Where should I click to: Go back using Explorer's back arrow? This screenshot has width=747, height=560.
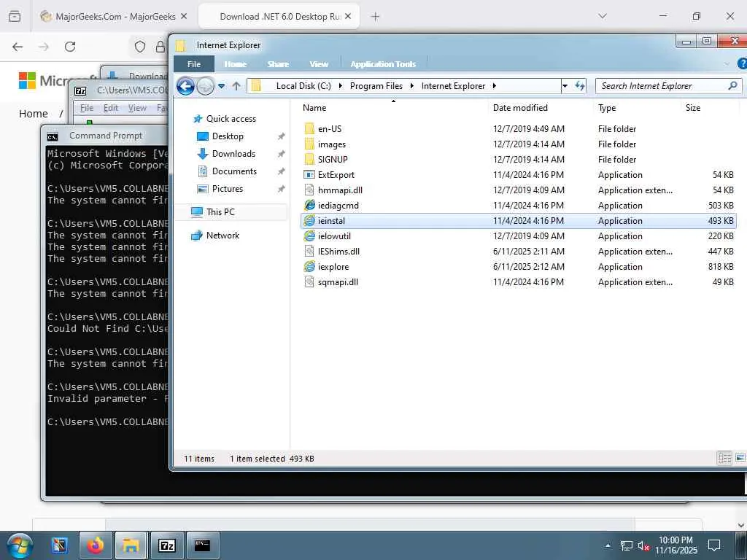click(185, 86)
